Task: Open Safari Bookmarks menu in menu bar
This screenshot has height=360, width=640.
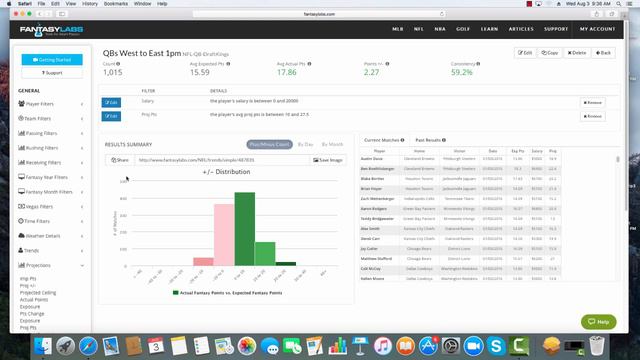Action: tap(116, 4)
